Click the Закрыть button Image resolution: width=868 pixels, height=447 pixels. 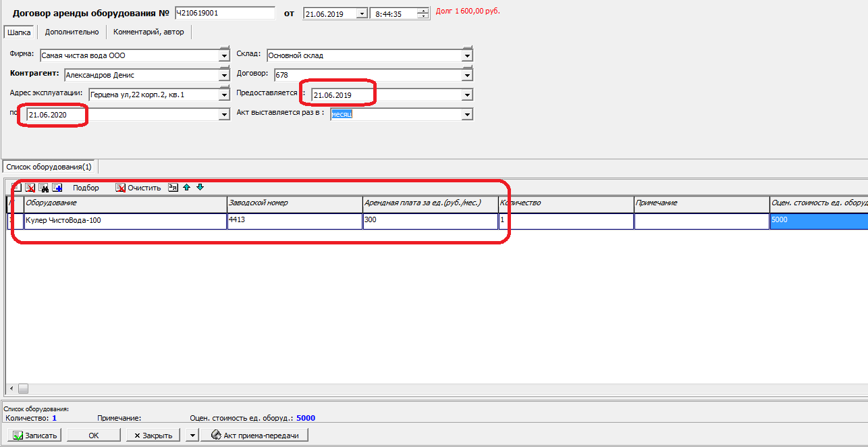click(154, 436)
